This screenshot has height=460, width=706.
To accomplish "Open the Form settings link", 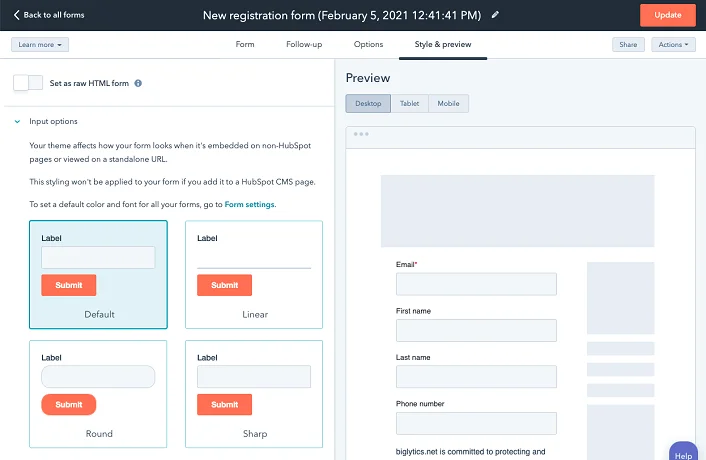I will pyautogui.click(x=249, y=204).
